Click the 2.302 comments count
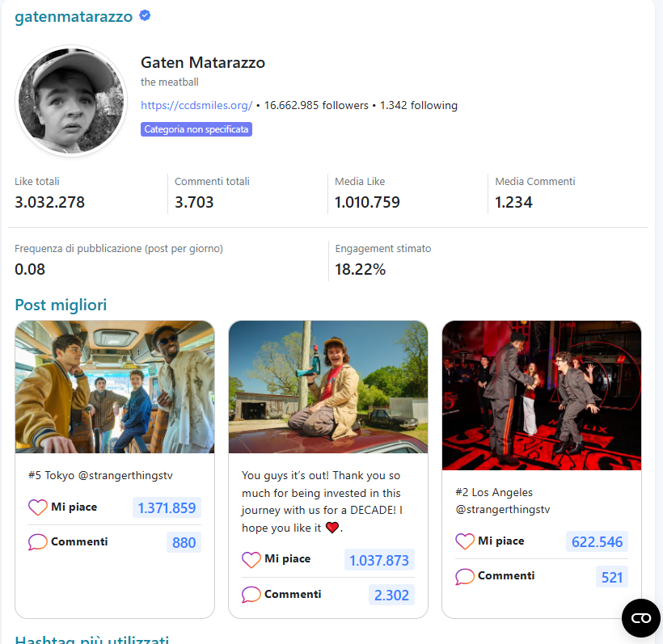Screen dimensions: 663x644 click(x=391, y=596)
